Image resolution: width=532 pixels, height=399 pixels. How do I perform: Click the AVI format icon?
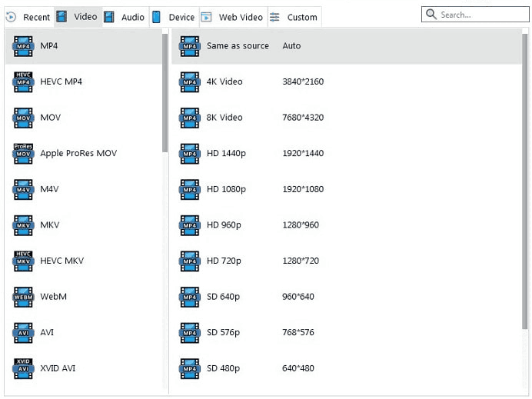[x=23, y=333]
